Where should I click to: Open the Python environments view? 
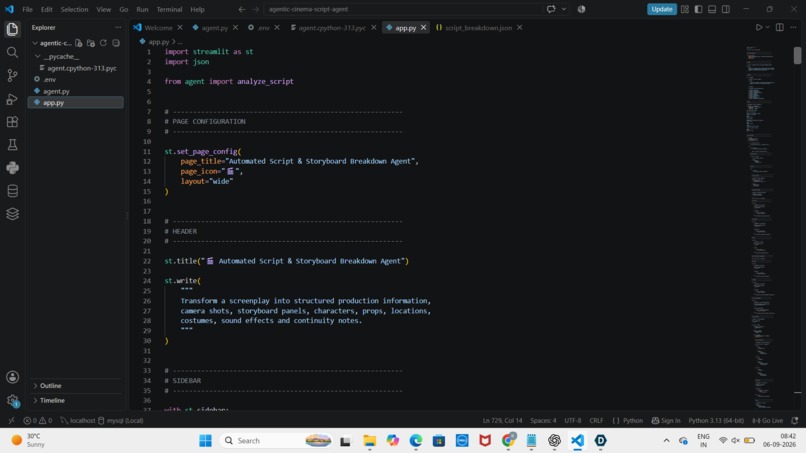click(12, 168)
